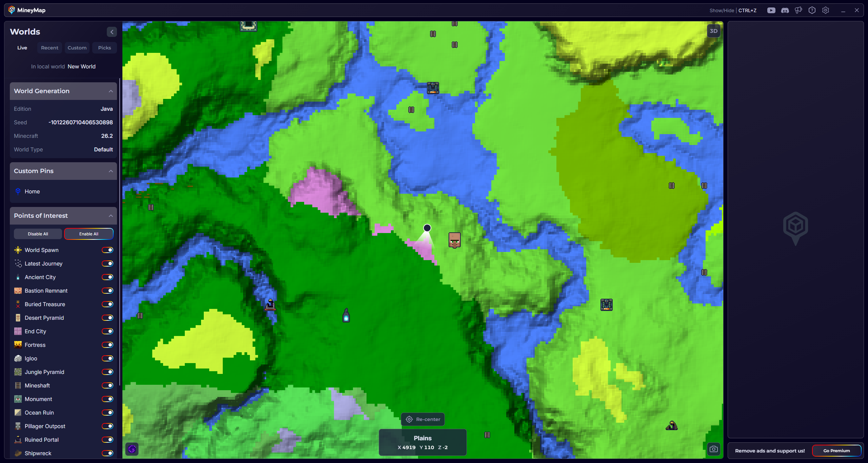The width and height of the screenshot is (868, 463).
Task: Click the Igloo icon in list
Action: (18, 358)
